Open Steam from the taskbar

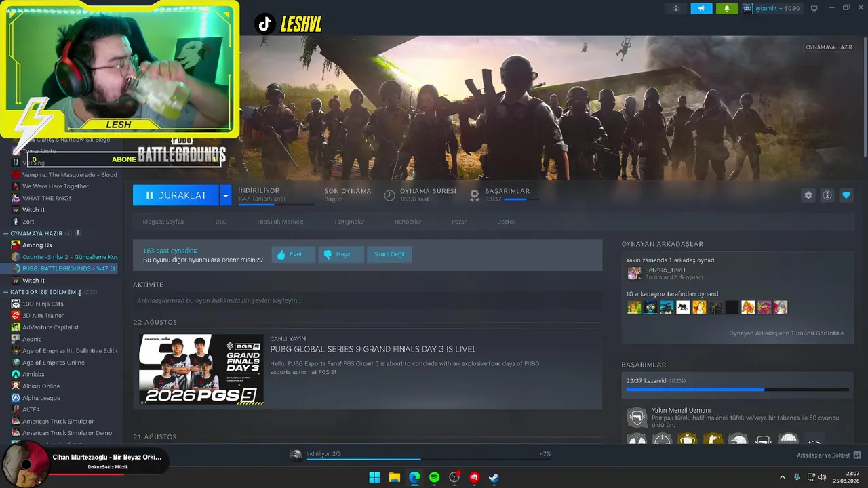pos(494,477)
